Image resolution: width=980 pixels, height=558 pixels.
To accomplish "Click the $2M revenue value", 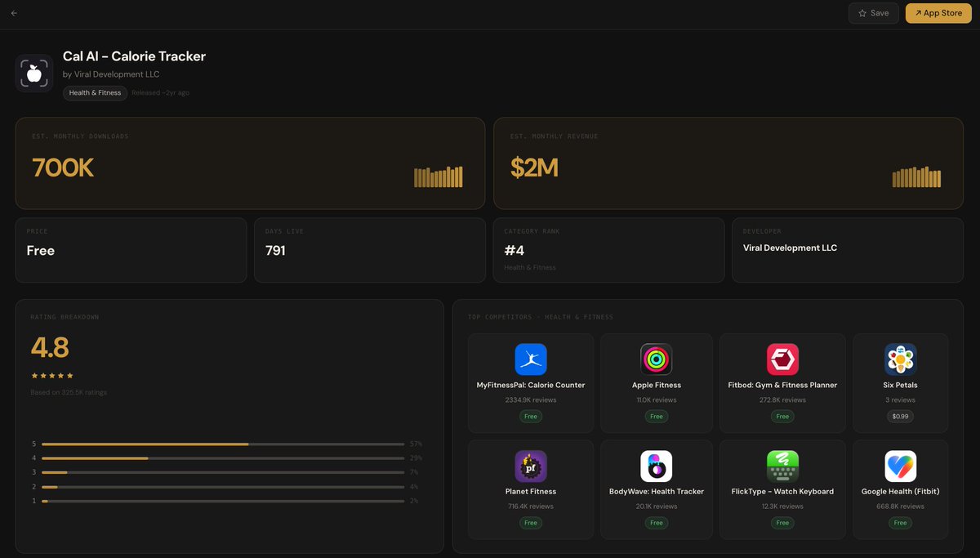I will [x=534, y=168].
